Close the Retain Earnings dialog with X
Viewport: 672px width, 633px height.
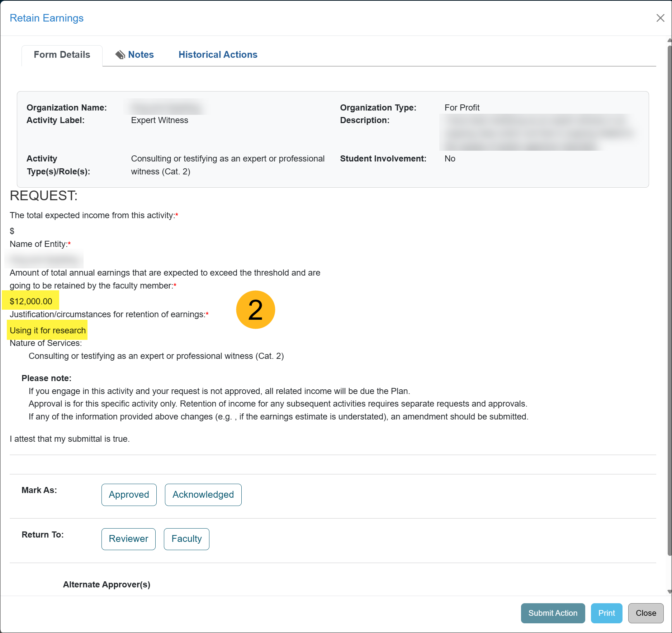click(x=660, y=18)
